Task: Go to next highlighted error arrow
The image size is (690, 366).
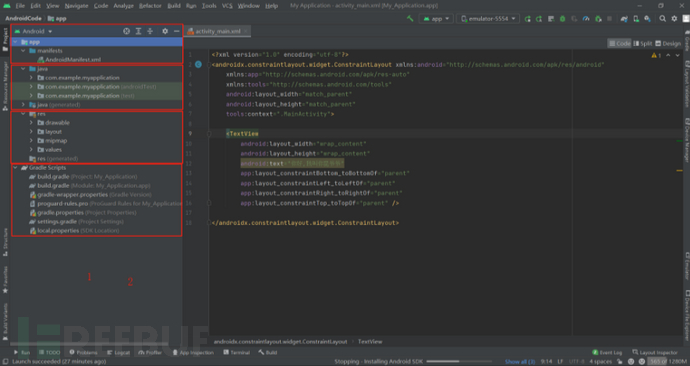Action: 677,55
